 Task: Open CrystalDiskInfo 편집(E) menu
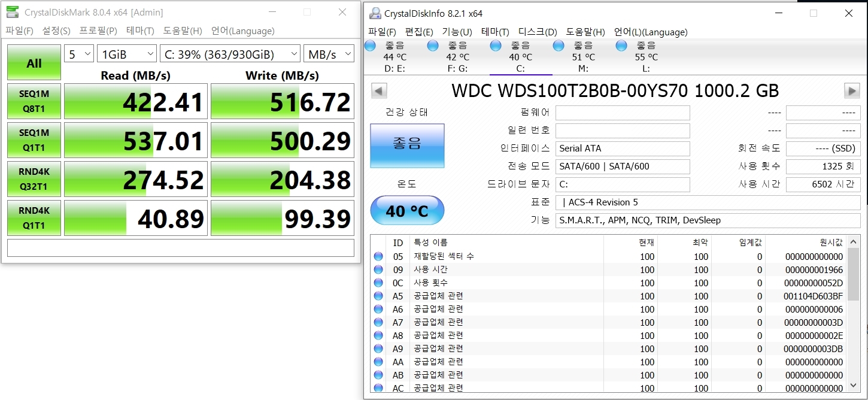(419, 32)
